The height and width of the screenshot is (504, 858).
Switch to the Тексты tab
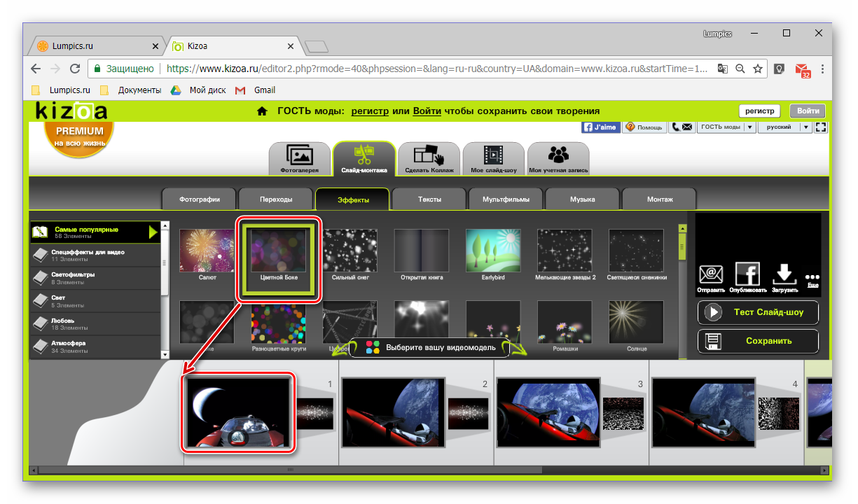[429, 199]
